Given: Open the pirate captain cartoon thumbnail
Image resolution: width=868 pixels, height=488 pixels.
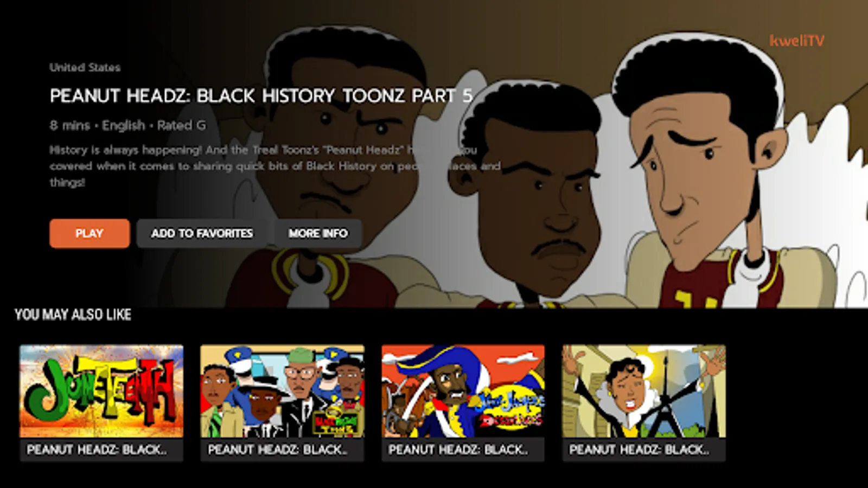Looking at the screenshot, I should coord(463,391).
